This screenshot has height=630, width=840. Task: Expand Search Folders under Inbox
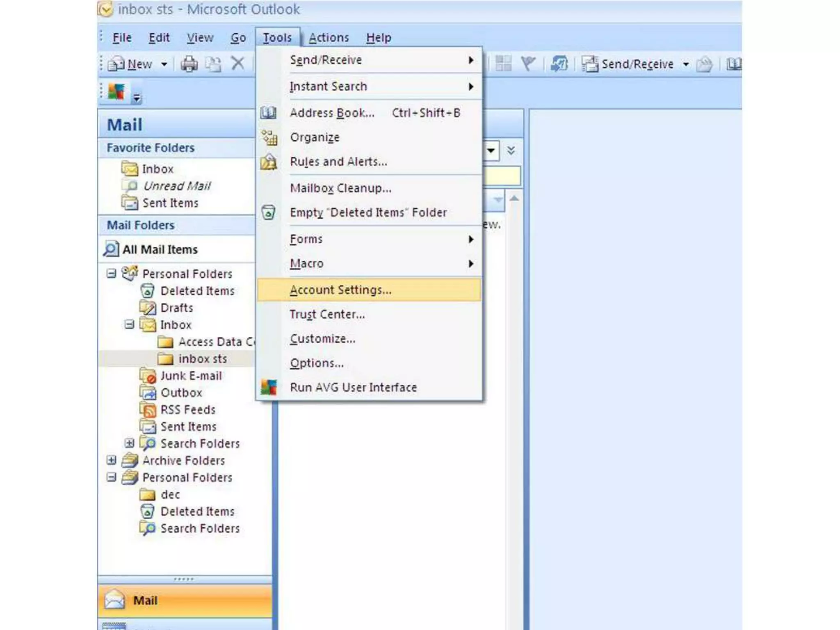[129, 443]
